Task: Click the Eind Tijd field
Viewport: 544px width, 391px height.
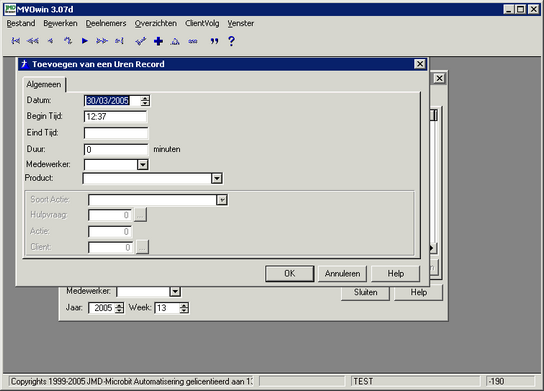Action: [x=116, y=133]
